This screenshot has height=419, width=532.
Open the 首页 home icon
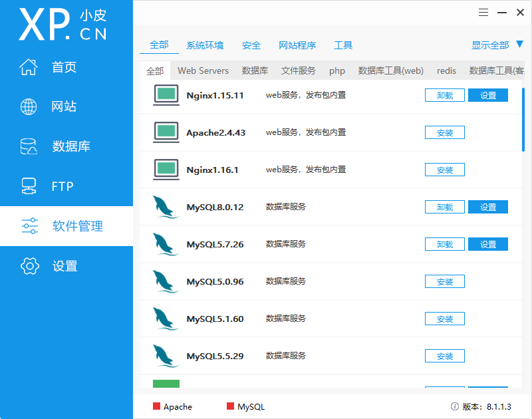tap(29, 67)
